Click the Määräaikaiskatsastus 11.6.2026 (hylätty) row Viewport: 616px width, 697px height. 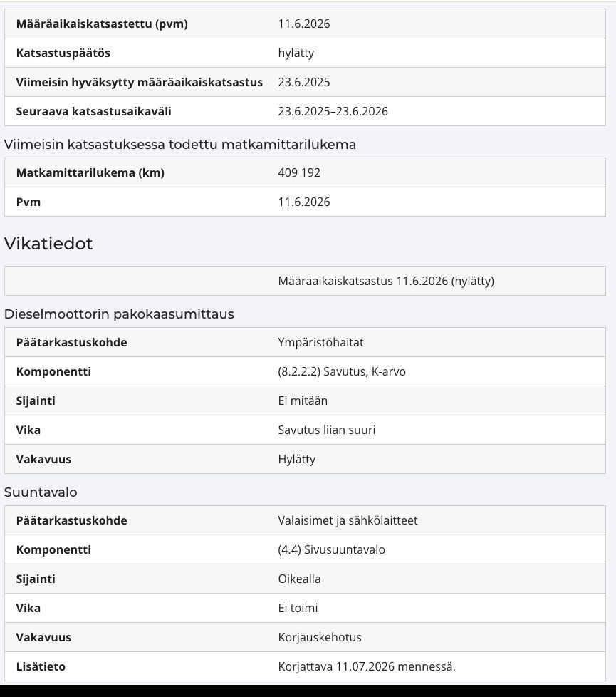[x=305, y=281]
